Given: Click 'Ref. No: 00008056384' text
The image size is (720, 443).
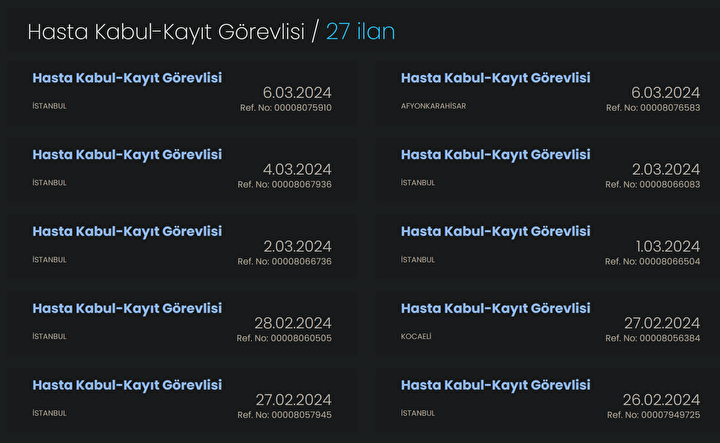Looking at the screenshot, I should [x=652, y=338].
